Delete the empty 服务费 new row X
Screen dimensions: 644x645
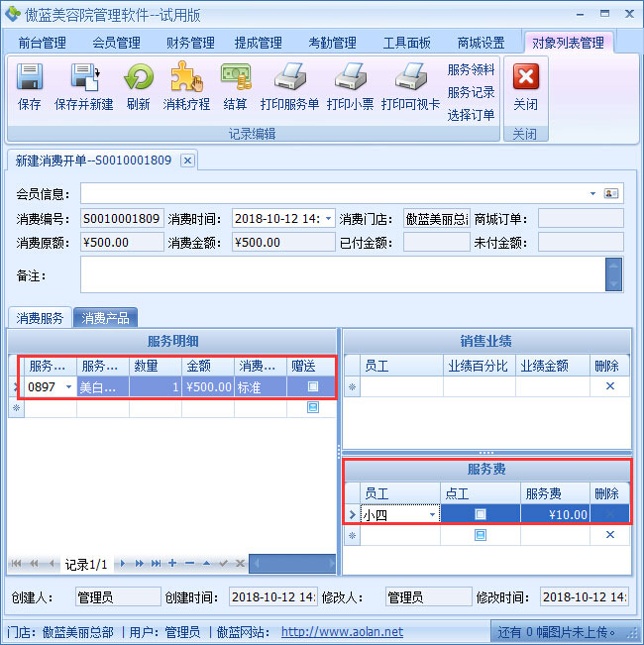coord(610,534)
